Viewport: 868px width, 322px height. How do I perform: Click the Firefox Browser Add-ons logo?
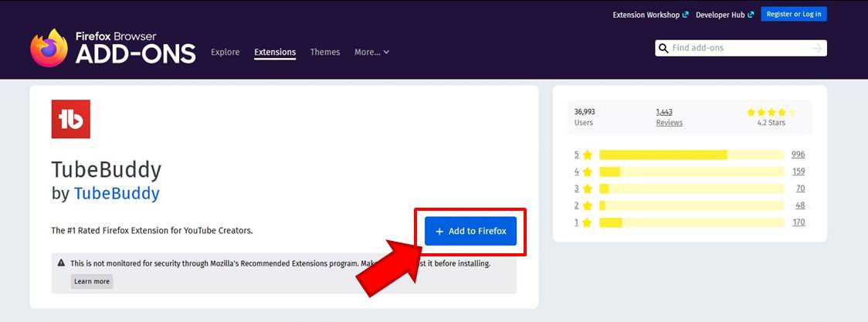tap(113, 48)
